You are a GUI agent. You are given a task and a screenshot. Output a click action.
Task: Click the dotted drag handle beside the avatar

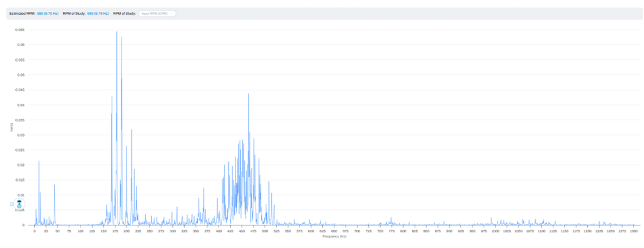11,204
